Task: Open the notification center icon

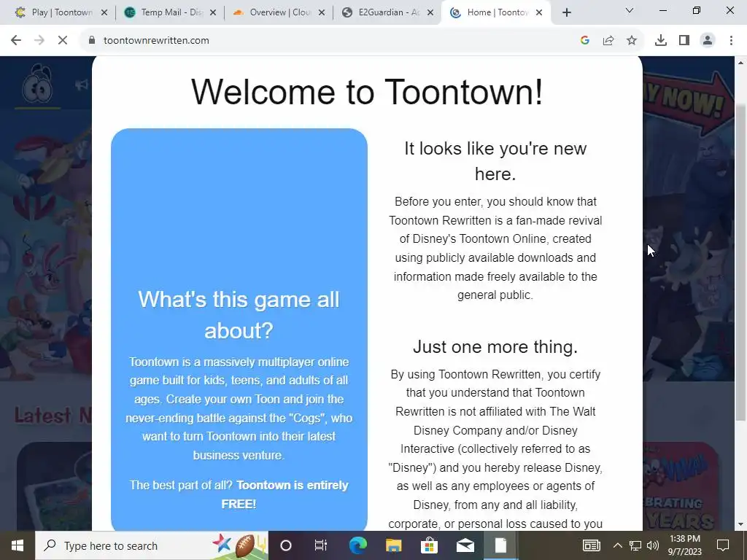Action: click(723, 545)
